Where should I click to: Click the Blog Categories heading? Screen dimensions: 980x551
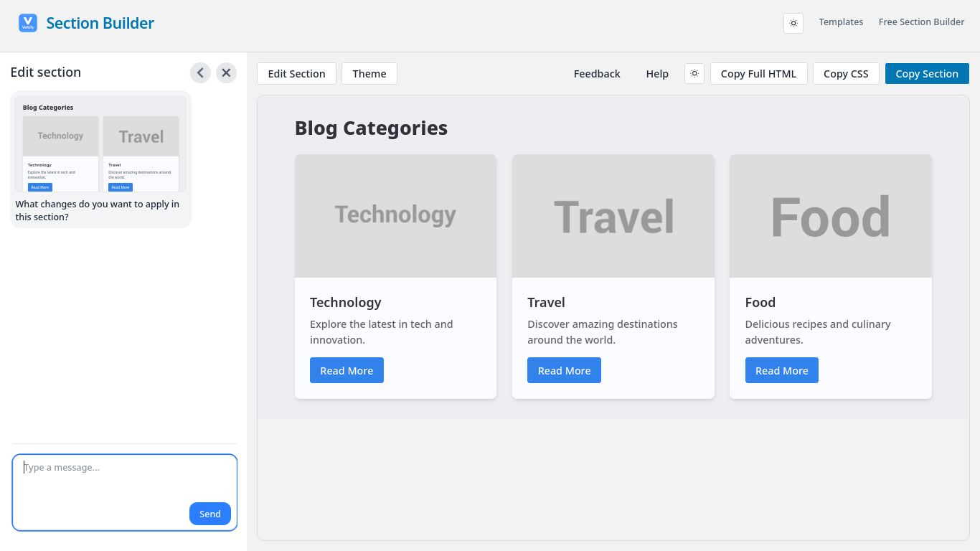[x=371, y=128]
